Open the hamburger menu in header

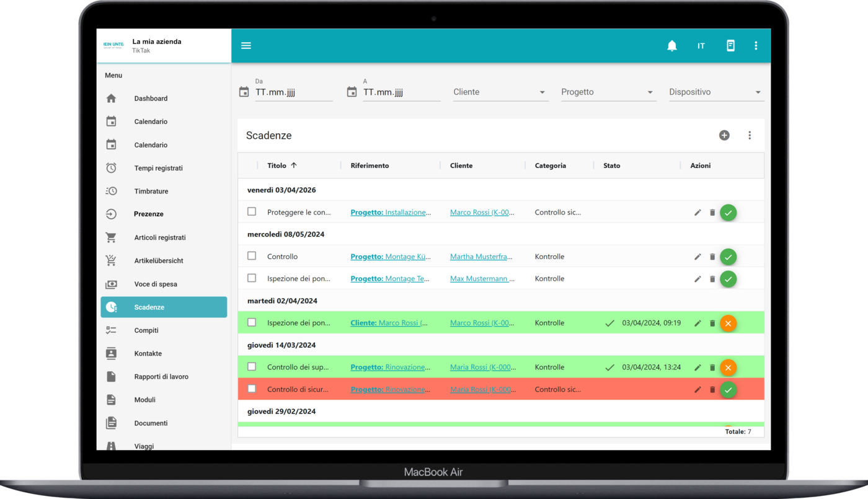246,46
